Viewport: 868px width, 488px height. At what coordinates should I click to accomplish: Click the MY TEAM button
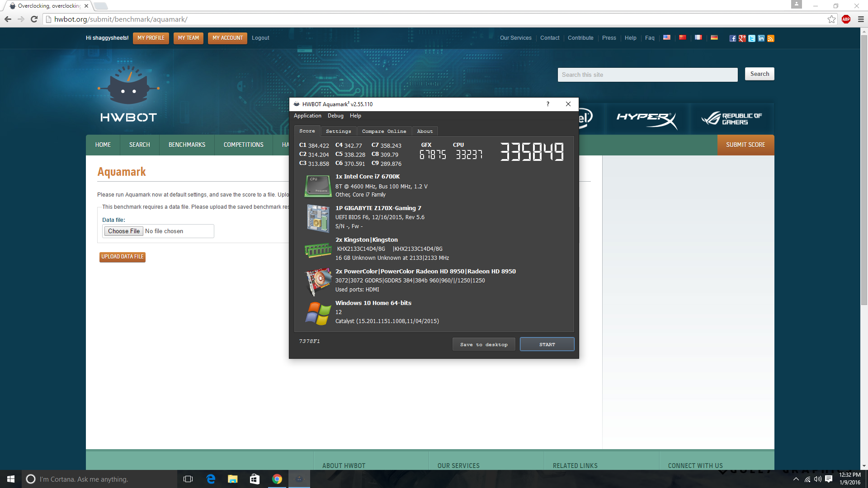pyautogui.click(x=189, y=38)
